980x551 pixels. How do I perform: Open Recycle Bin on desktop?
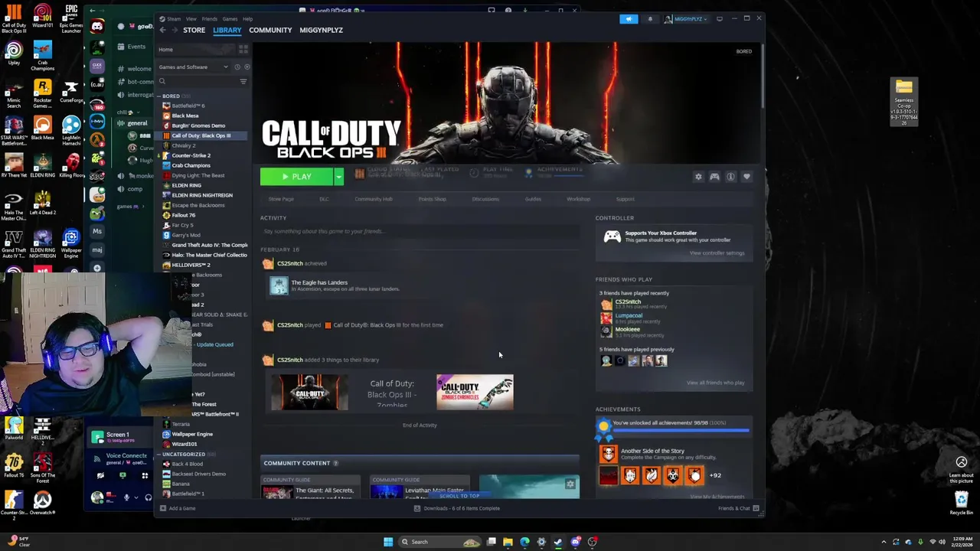[x=962, y=503]
